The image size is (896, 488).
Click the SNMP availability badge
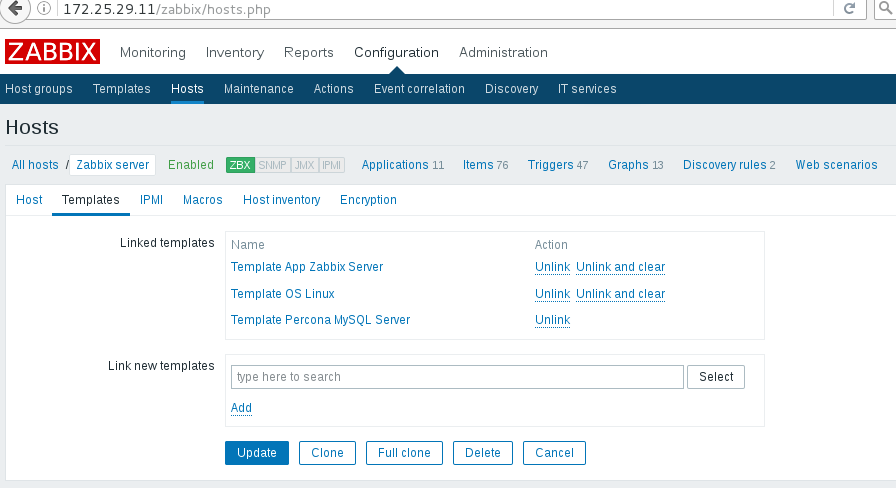coord(273,165)
